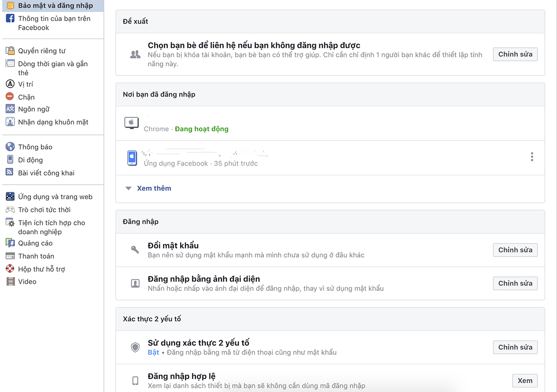The image size is (557, 392).
Task: Click the globe icon for Thông báo
Action: 10,147
